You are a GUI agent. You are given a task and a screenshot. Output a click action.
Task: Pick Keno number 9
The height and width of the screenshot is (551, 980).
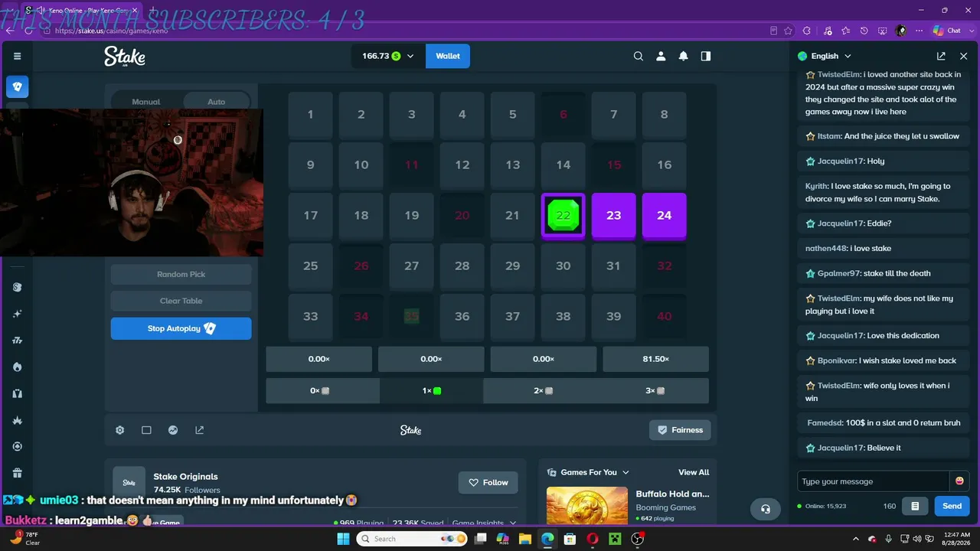(311, 165)
